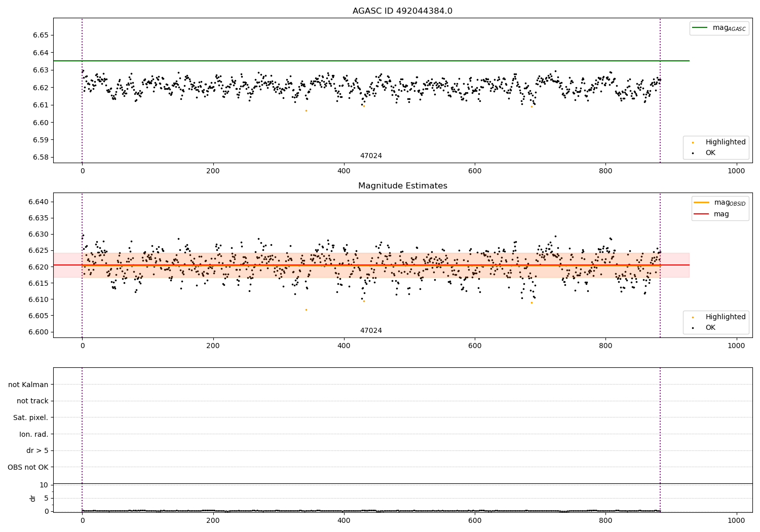Click the 'Magnitude Estimates' plot title
Screen dimensions: 760x532
(402, 186)
